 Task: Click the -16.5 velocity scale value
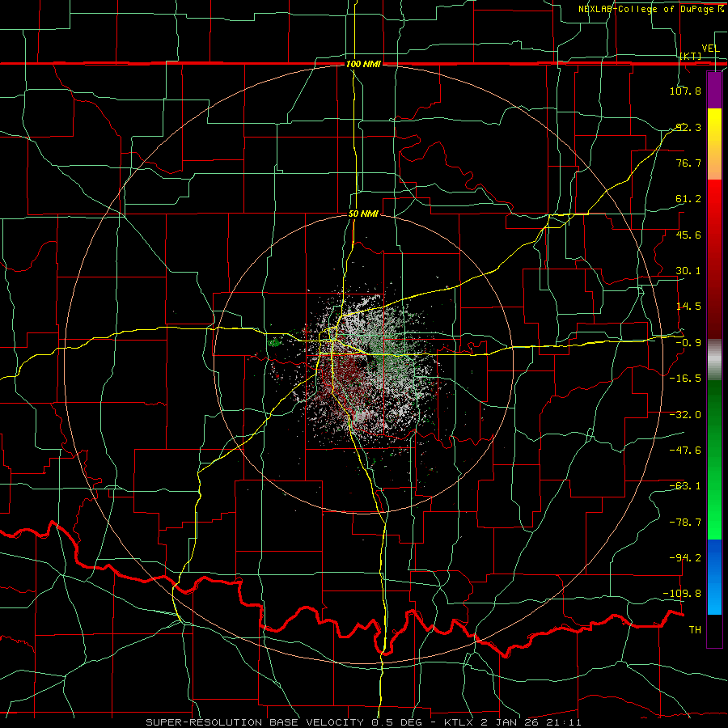(x=685, y=379)
